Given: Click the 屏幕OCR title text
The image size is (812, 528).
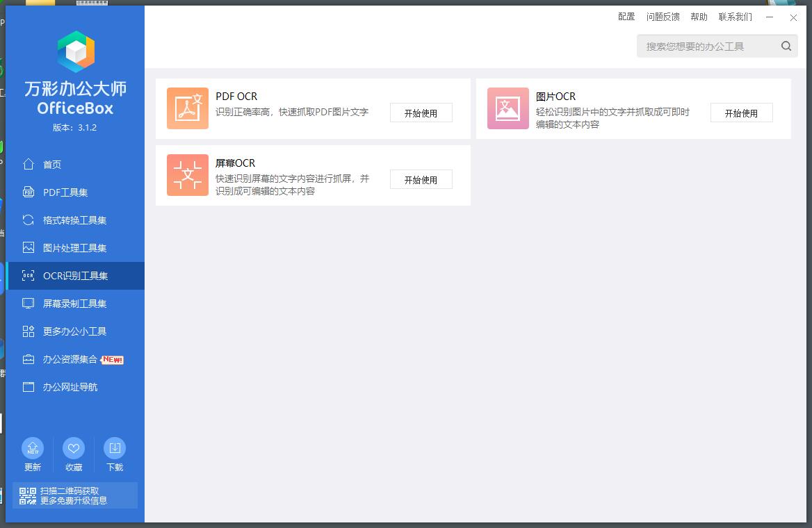Looking at the screenshot, I should tap(235, 163).
